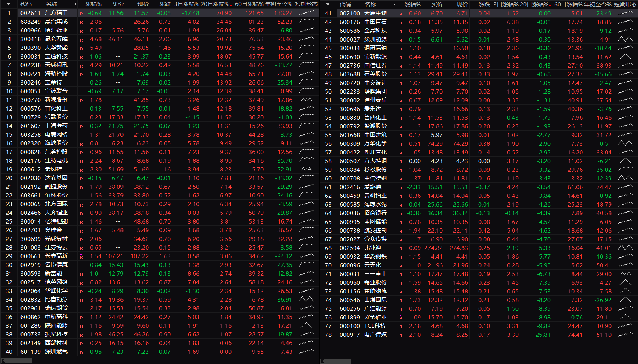Click the K marker beside 晶合集成
638x364 pixels.
tap(82, 22)
